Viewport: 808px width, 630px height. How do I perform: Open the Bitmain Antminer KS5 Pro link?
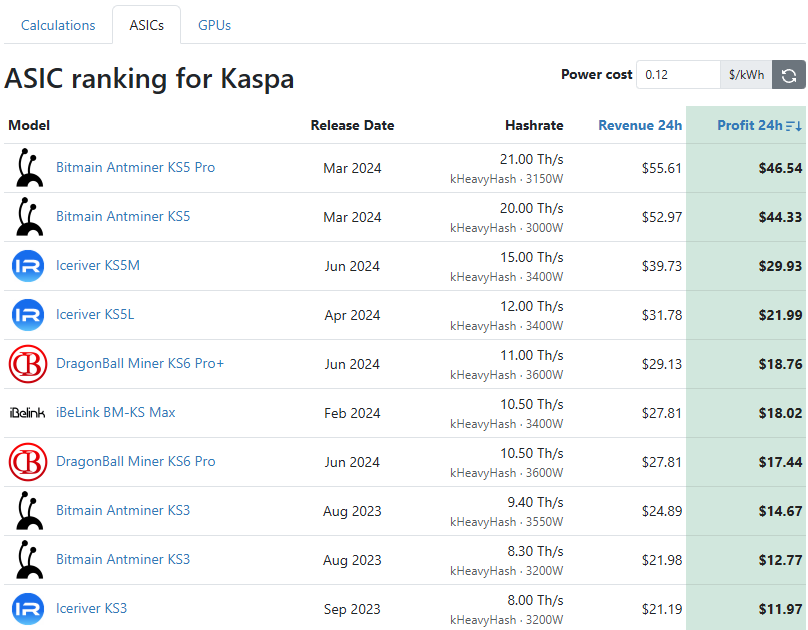[135, 168]
